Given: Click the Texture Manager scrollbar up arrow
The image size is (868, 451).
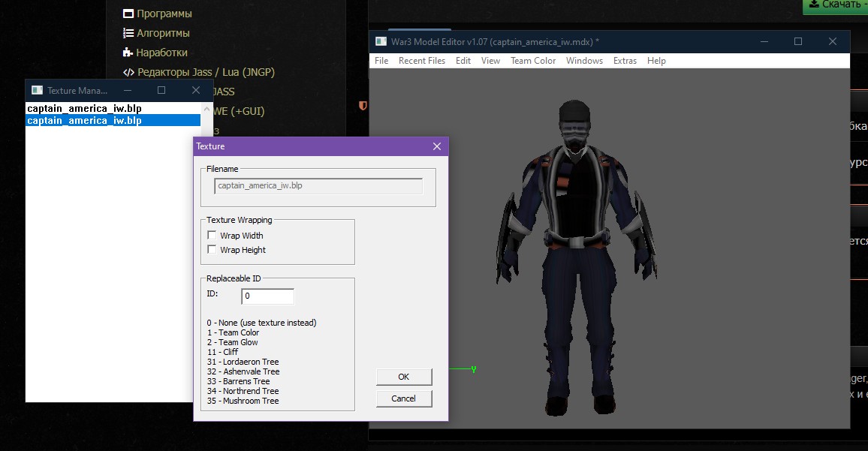Looking at the screenshot, I should coord(207,109).
